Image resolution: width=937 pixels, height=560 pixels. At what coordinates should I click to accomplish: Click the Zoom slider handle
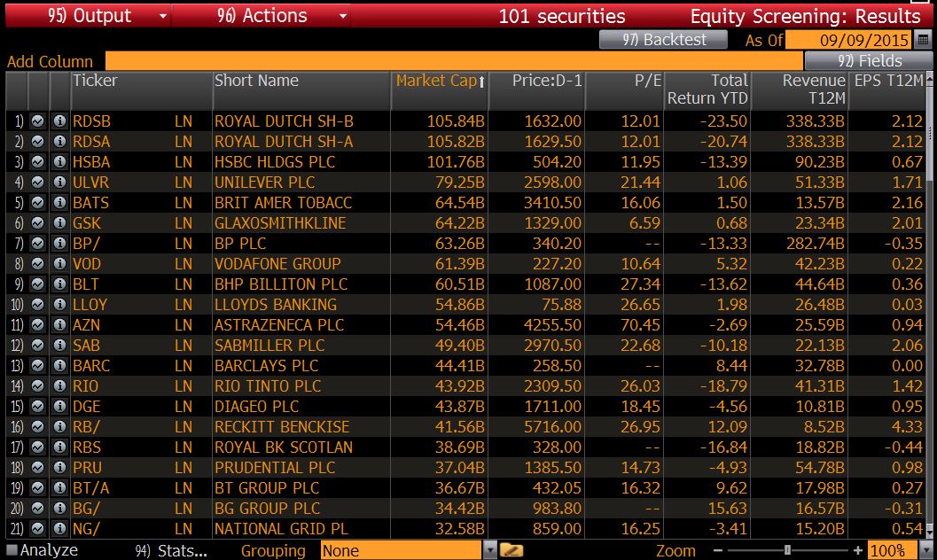coord(787,550)
